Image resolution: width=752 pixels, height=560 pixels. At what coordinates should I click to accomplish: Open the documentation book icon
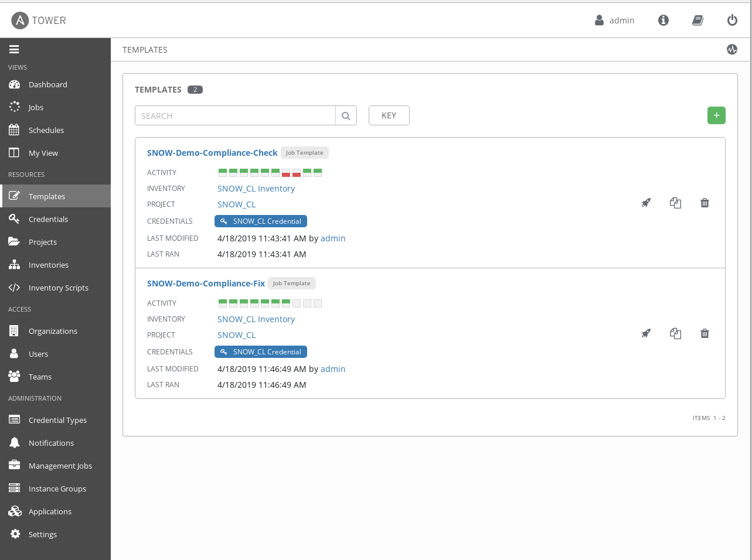(x=697, y=21)
